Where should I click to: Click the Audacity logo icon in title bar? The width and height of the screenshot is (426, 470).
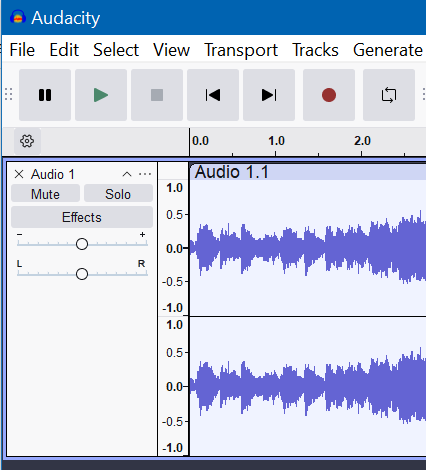[x=18, y=17]
